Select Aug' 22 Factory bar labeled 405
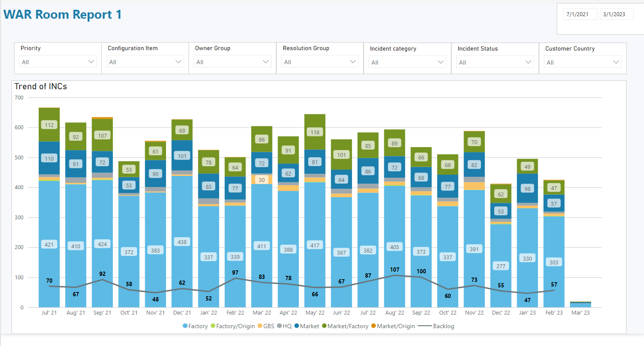The height and width of the screenshot is (346, 644). click(395, 247)
